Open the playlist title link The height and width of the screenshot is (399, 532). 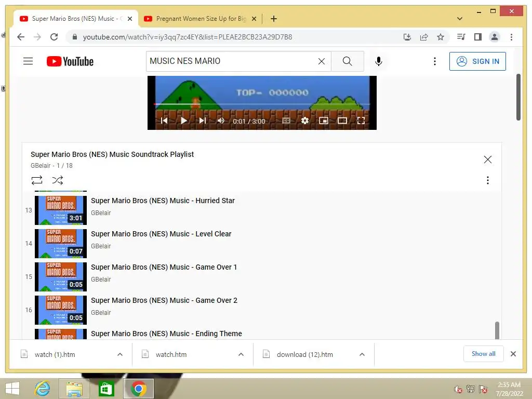(112, 154)
